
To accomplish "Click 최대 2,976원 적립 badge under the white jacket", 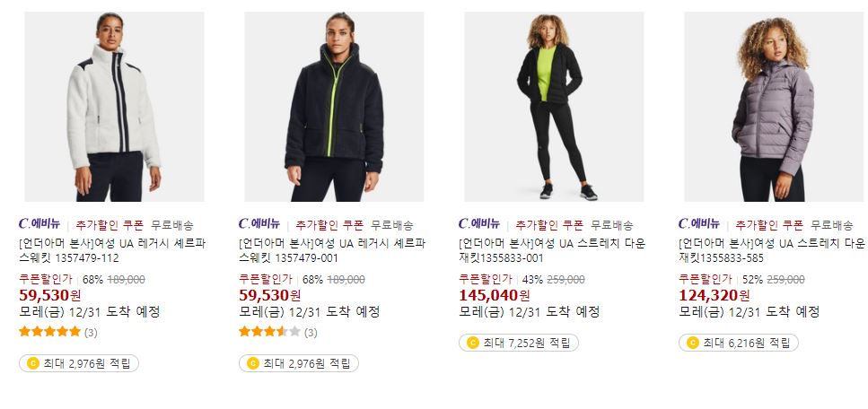I will pyautogui.click(x=79, y=363).
